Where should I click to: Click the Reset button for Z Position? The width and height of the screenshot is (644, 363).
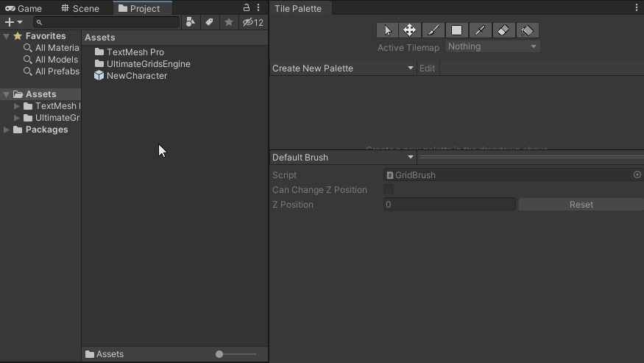581,204
